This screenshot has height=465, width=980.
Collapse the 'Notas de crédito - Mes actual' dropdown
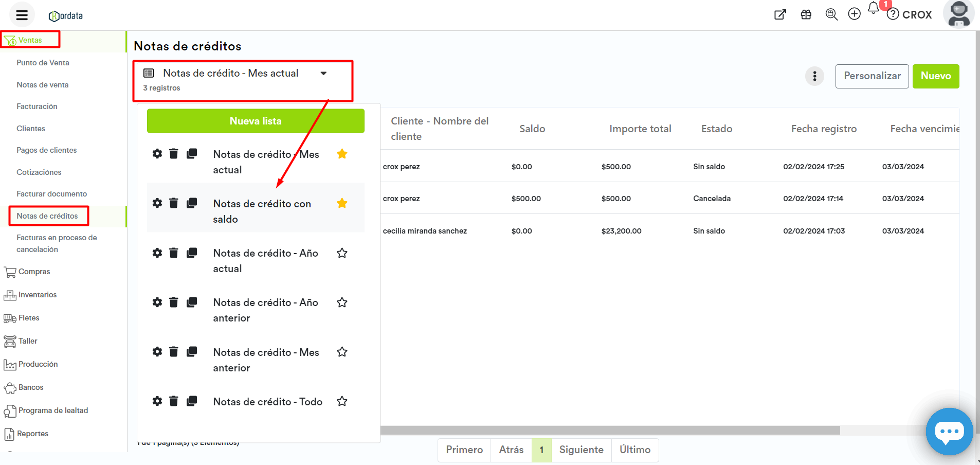tap(323, 74)
